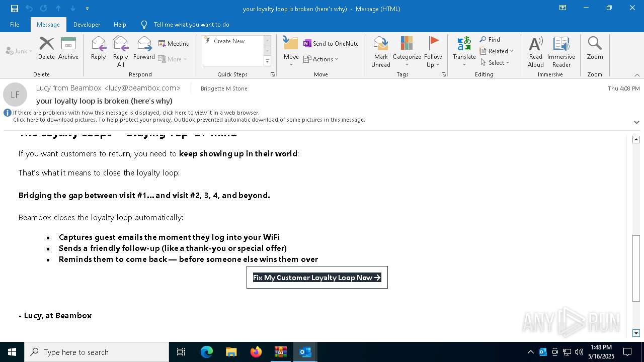This screenshot has width=644, height=362.
Task: Click Tell me what you want to do
Action: point(191,24)
